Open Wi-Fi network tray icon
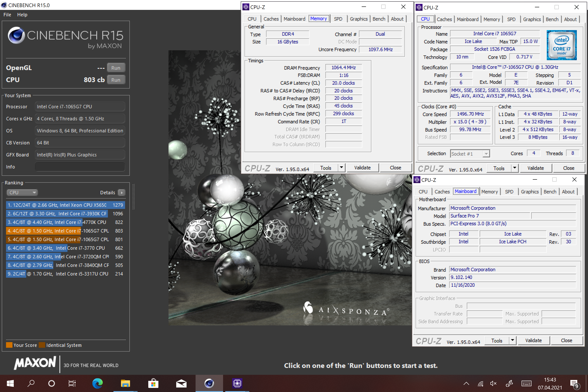Viewport: 588px width, 392px height. pos(481,383)
